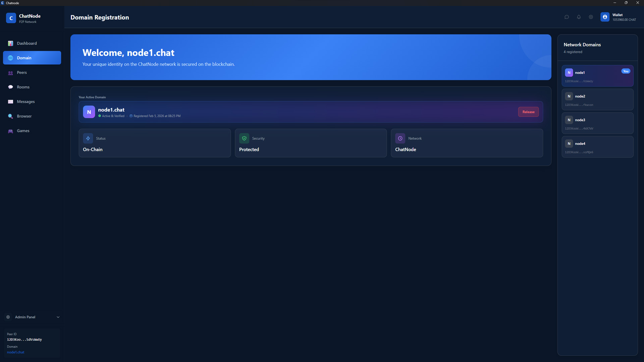This screenshot has width=644, height=362.
Task: Release the node1.chat domain
Action: tap(528, 112)
